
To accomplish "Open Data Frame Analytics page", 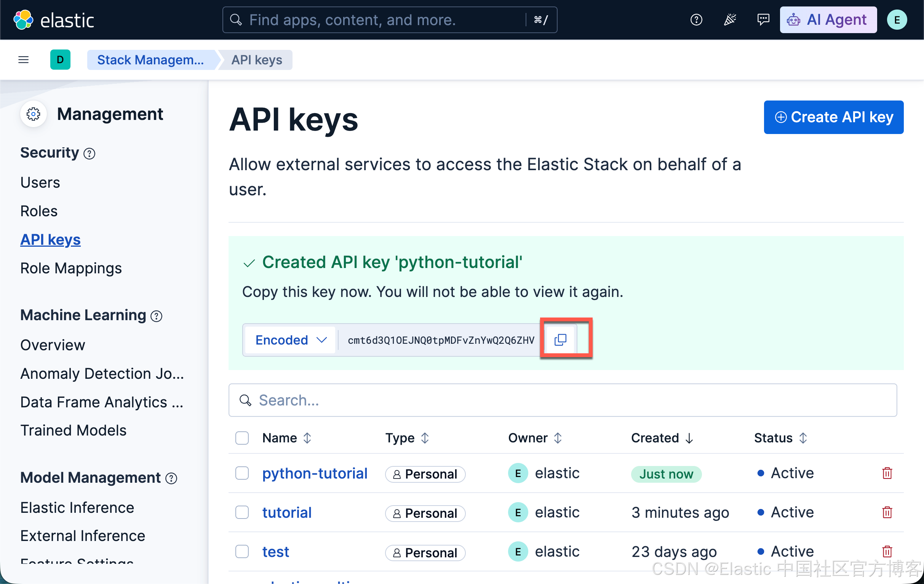I will 102,402.
